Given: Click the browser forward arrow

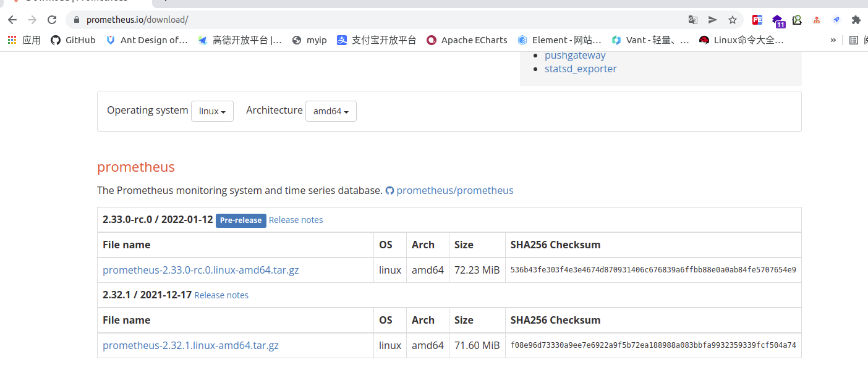Looking at the screenshot, I should (x=32, y=20).
